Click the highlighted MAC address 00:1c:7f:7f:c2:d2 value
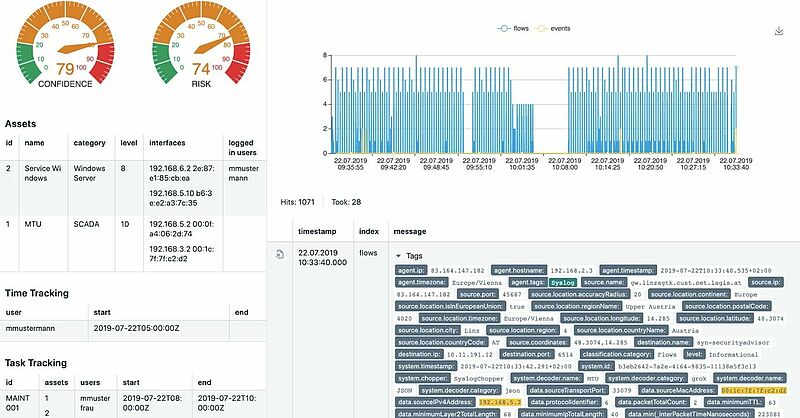The image size is (800, 418). pyautogui.click(x=754, y=390)
